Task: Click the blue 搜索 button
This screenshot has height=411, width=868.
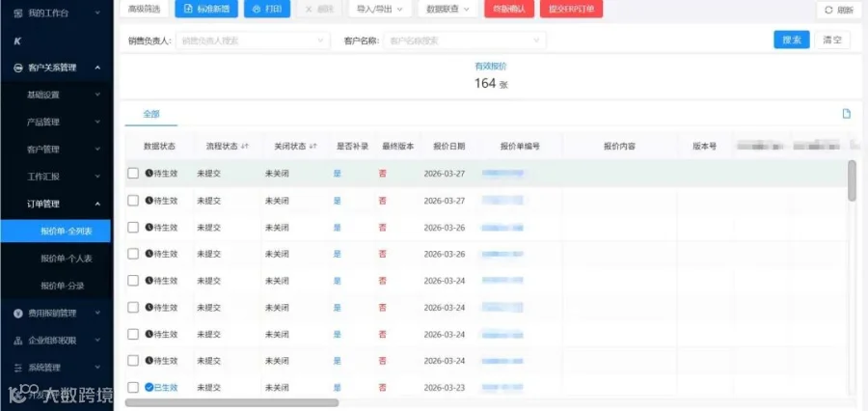Action: pos(792,40)
